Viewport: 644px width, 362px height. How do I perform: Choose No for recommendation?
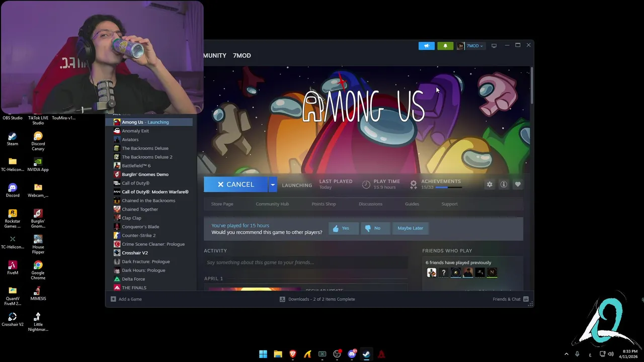pos(374,228)
